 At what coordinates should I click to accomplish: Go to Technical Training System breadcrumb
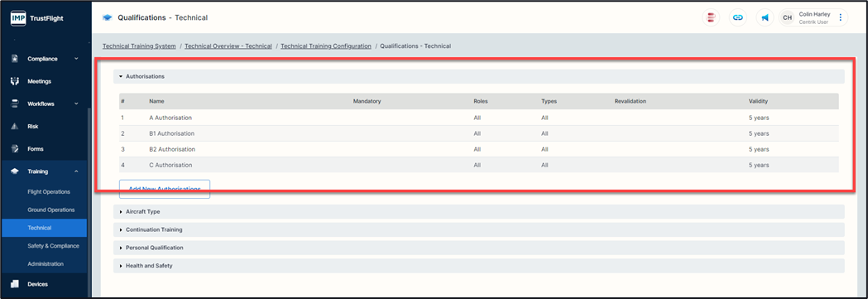pyautogui.click(x=140, y=46)
